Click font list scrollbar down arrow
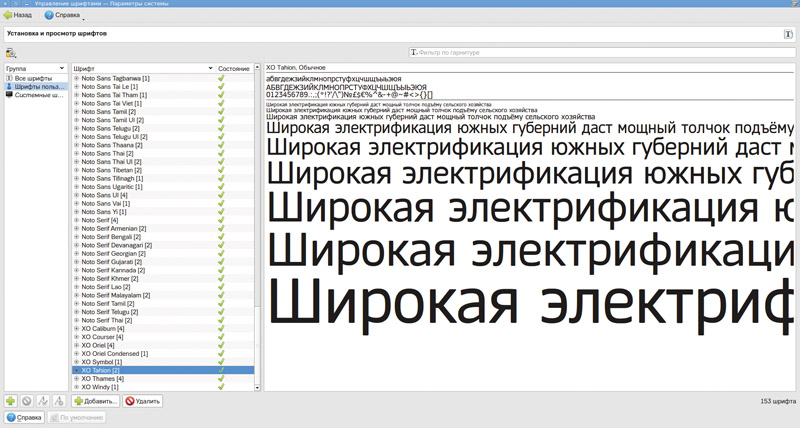The image size is (800, 428). 257,388
